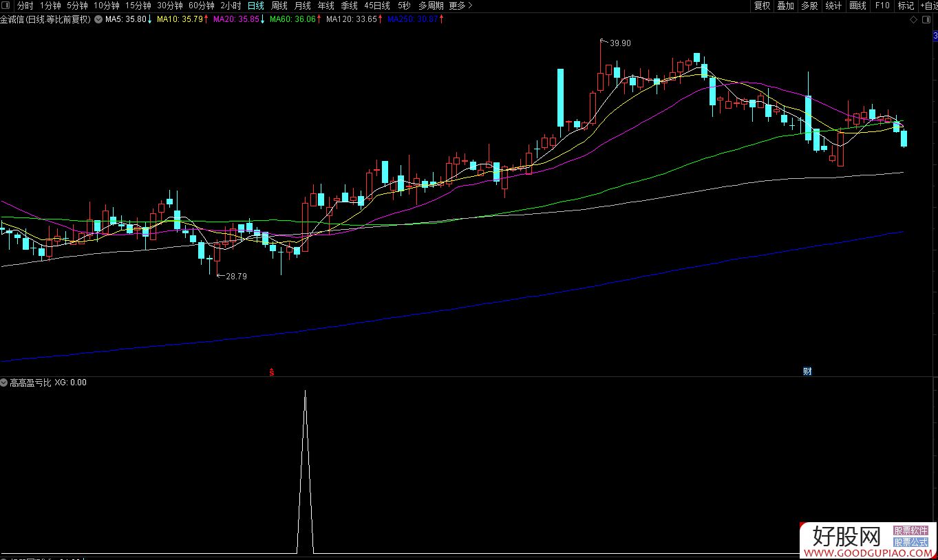Expand the 更多 periods menu
Viewport: 938px width, 560px height.
(x=460, y=6)
